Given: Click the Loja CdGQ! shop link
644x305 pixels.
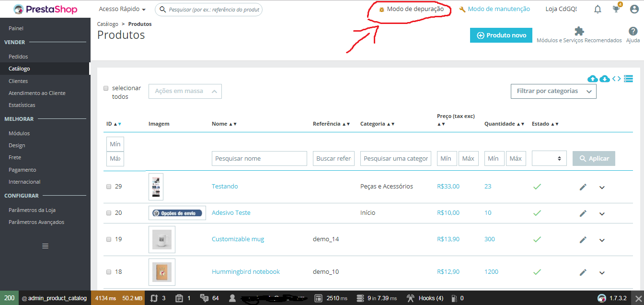Looking at the screenshot, I should [561, 9].
